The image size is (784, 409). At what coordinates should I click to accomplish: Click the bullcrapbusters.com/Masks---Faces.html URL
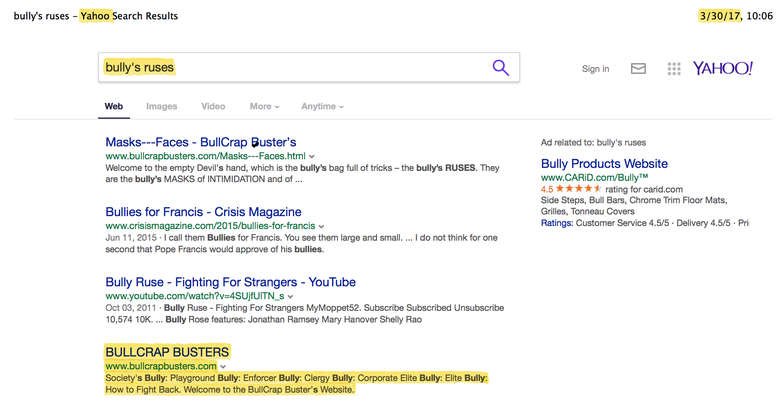[205, 156]
